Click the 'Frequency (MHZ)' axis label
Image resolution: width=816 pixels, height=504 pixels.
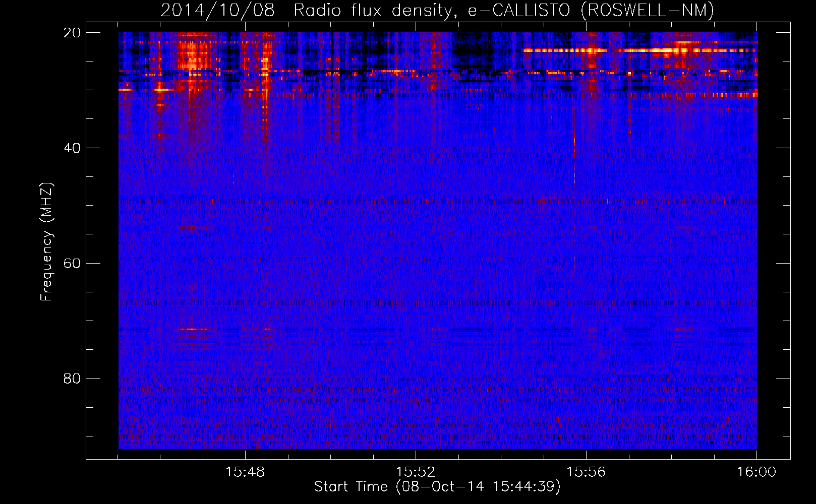coord(46,242)
